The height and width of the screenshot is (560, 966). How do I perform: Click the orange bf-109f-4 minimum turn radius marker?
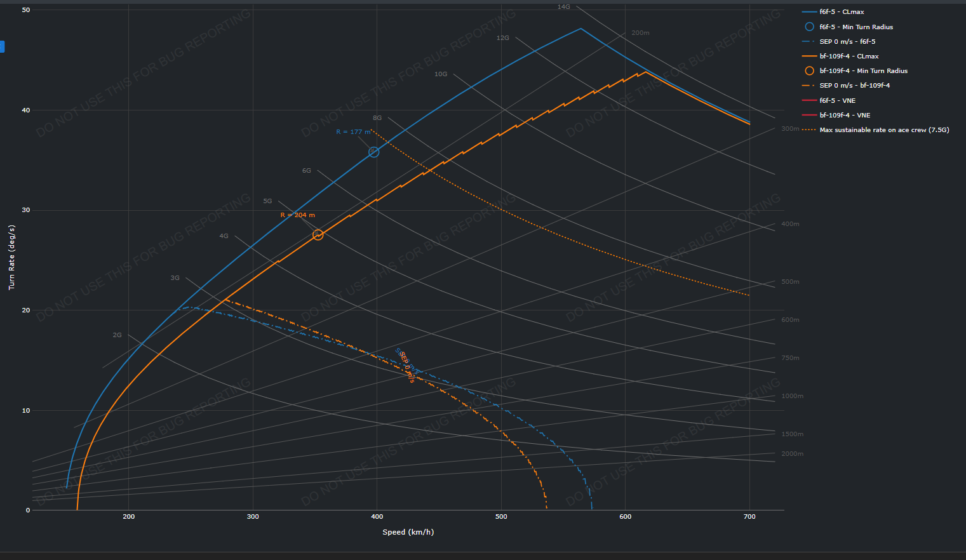(x=318, y=235)
